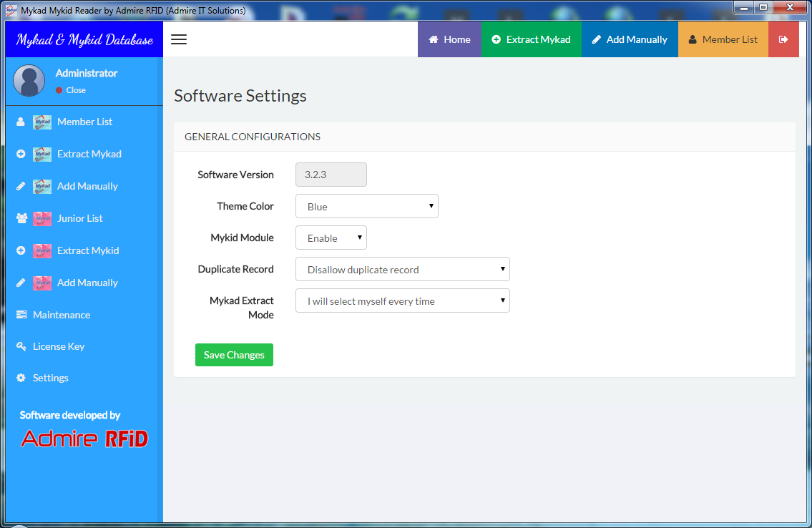Open the Duplicate Record dropdown
The height and width of the screenshot is (528, 812).
point(402,270)
